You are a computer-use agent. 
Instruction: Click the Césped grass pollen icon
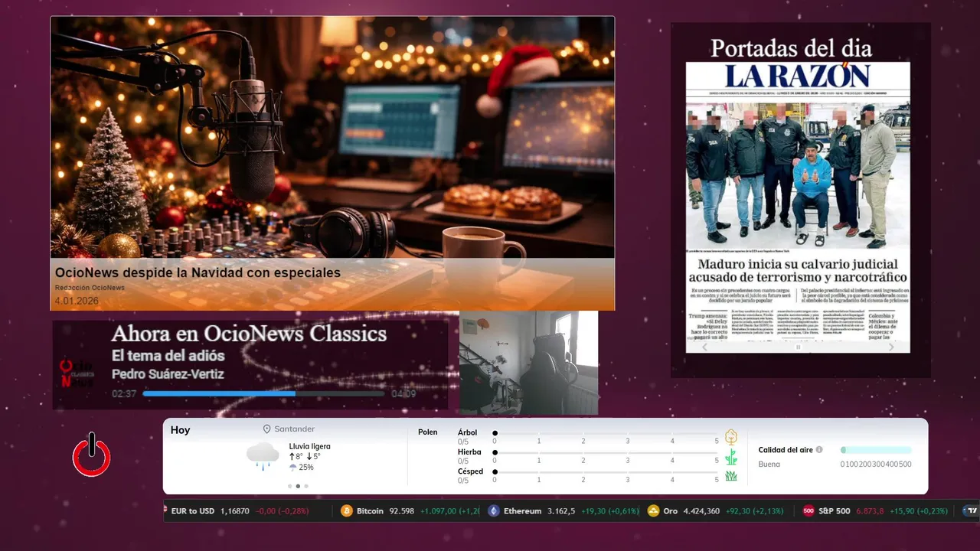[x=730, y=476]
